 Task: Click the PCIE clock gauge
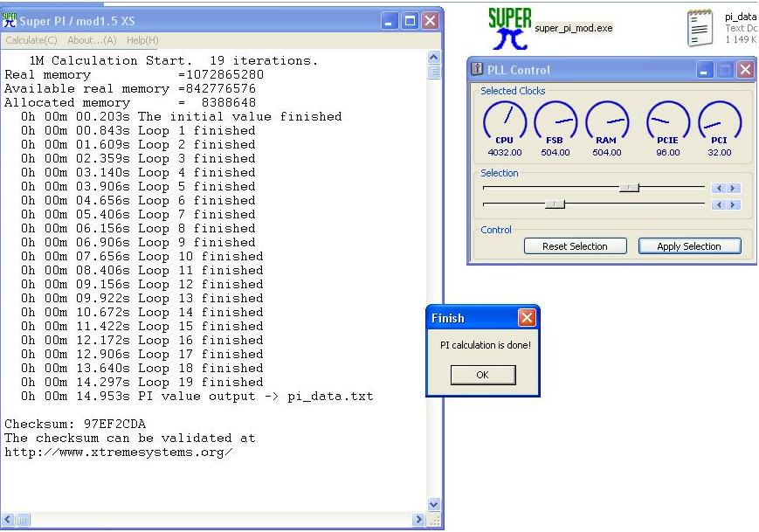(668, 122)
